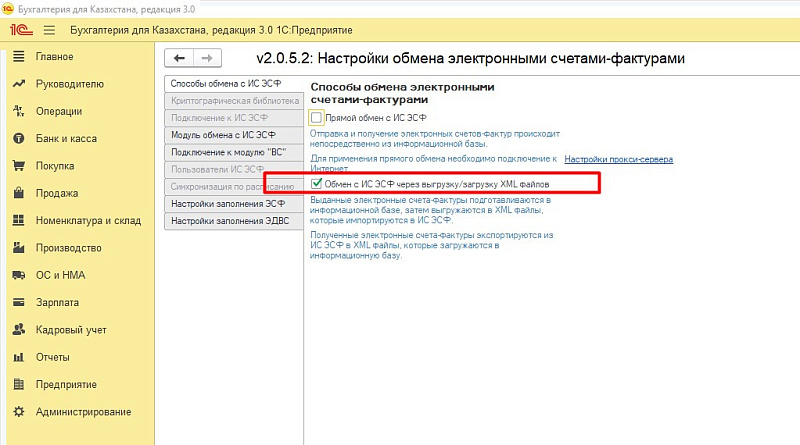Enable Прямой обмен с ИС ЭСФ checkbox
Viewport: 800px width, 445px height.
coord(317,117)
